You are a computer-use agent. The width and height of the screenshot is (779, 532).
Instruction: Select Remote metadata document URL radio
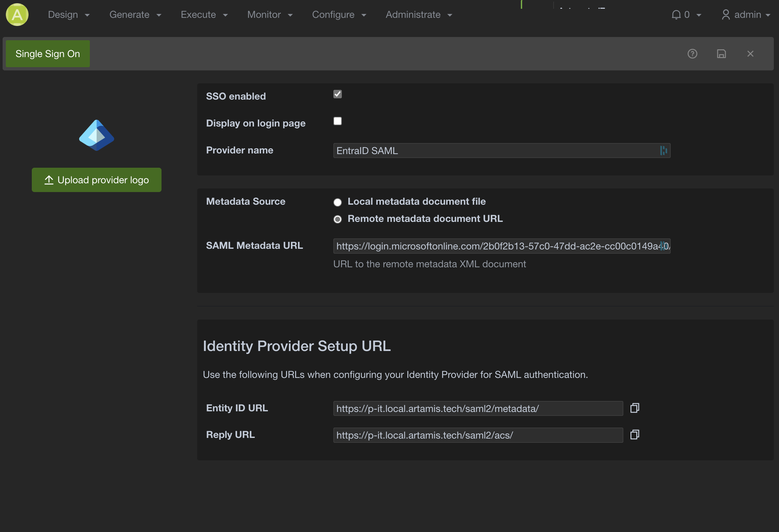[x=338, y=219]
